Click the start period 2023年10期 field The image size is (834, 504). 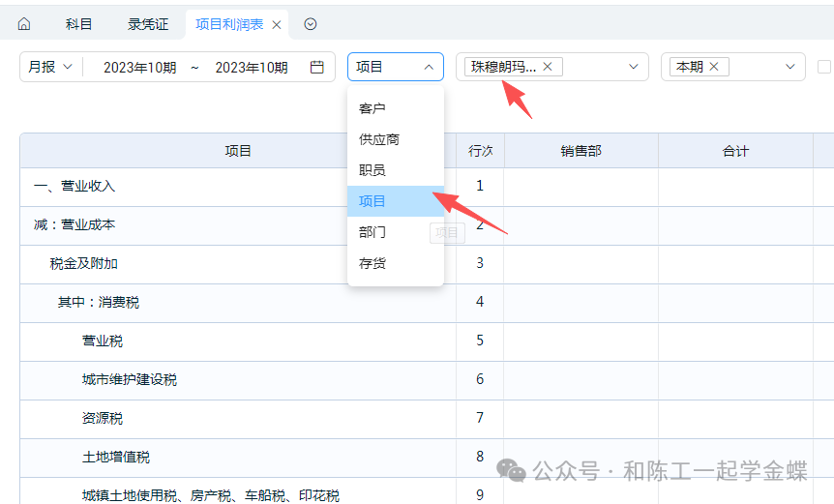139,67
